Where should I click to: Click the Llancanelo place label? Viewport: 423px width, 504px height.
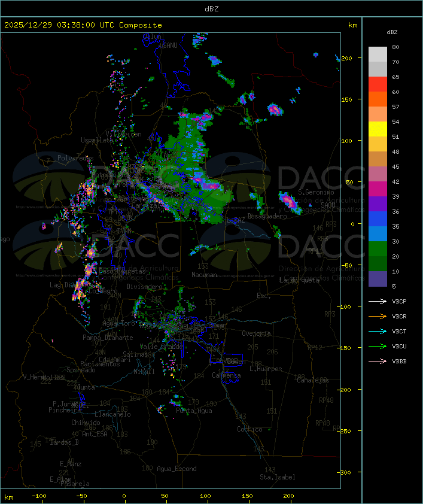pyautogui.click(x=112, y=414)
